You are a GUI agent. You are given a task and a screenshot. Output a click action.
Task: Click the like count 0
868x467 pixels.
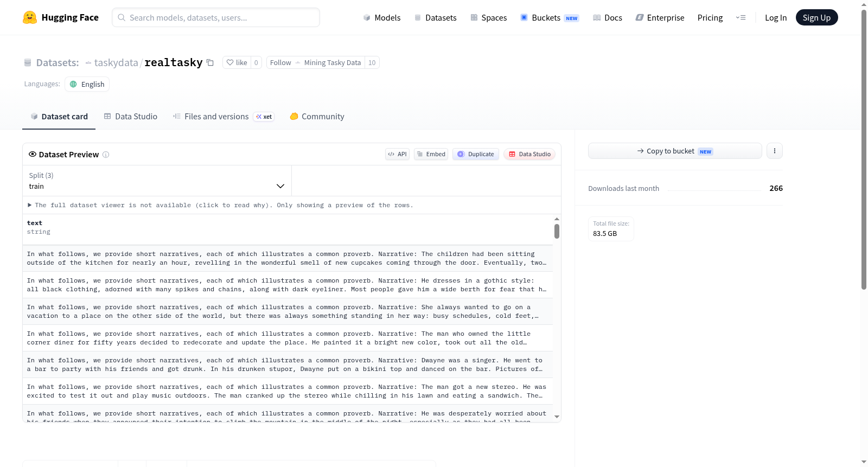[256, 62]
